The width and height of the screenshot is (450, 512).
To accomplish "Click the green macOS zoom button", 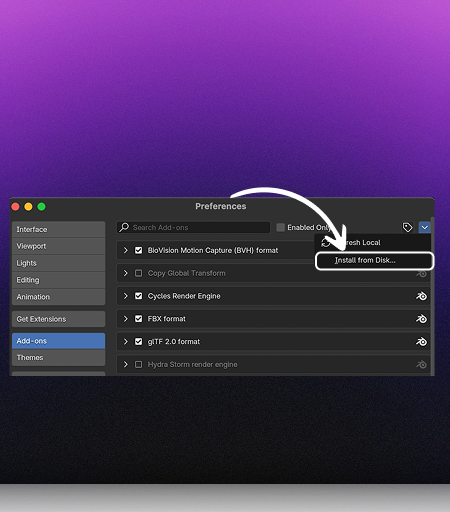I will (x=42, y=207).
